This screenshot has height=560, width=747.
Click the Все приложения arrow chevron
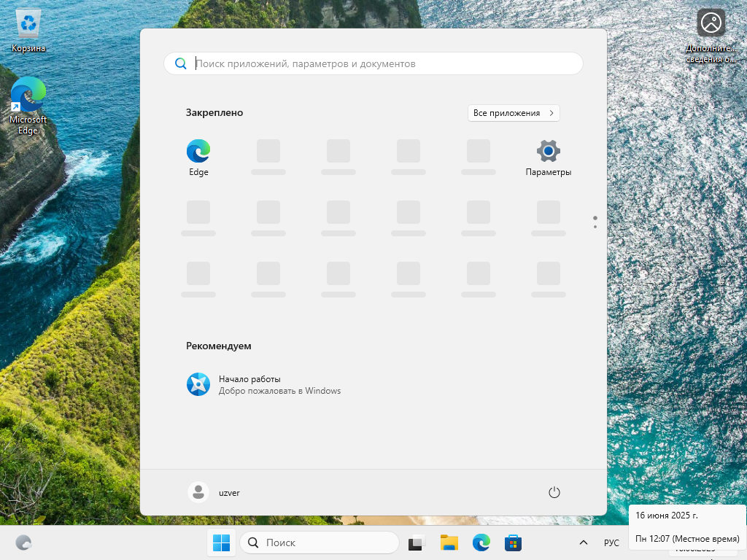pos(551,113)
